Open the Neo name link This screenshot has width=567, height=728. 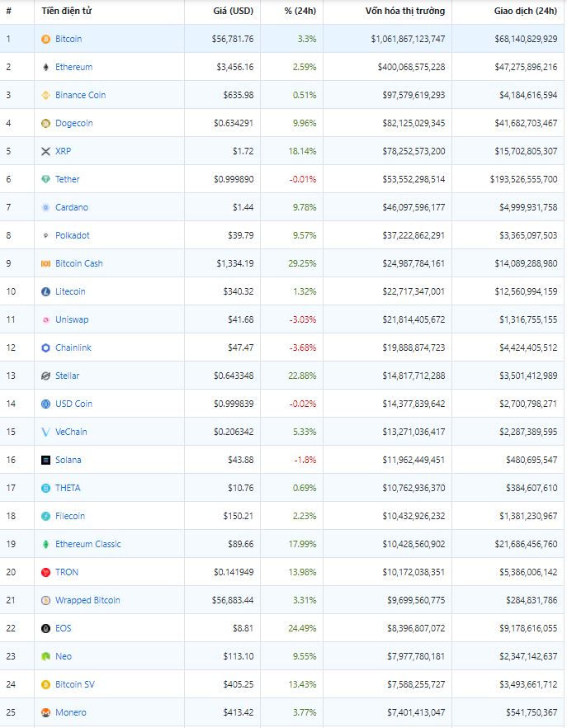64,656
